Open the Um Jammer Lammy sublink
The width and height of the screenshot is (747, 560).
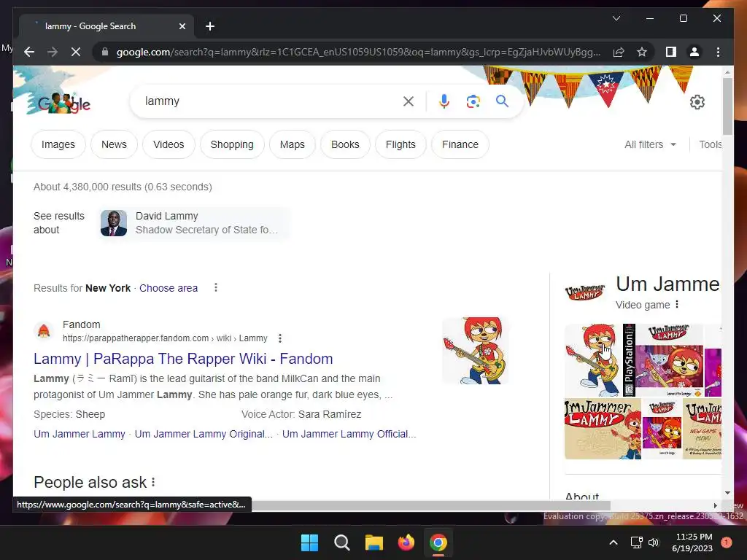coord(79,434)
